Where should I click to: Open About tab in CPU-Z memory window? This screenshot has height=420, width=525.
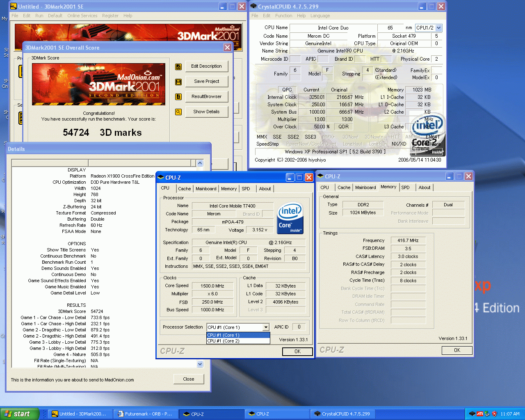(425, 187)
